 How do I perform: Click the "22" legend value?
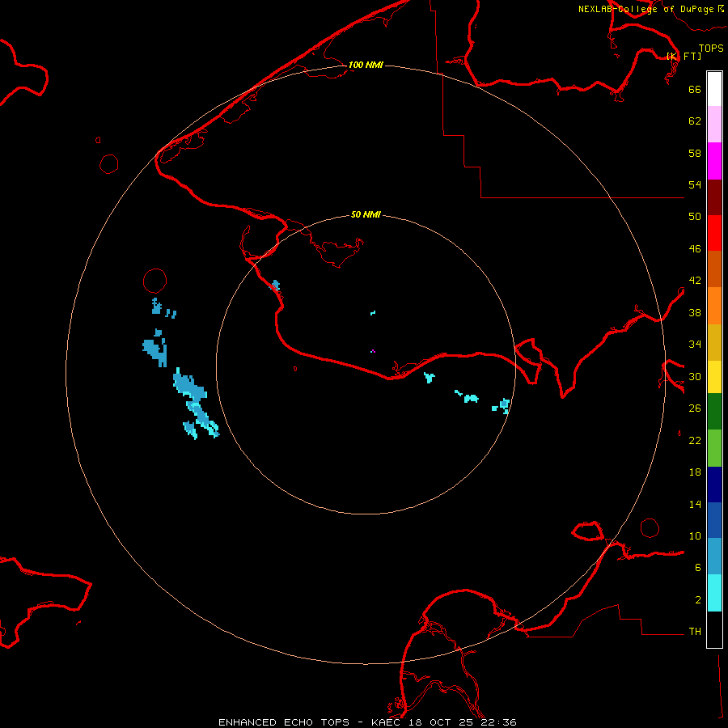click(x=695, y=440)
